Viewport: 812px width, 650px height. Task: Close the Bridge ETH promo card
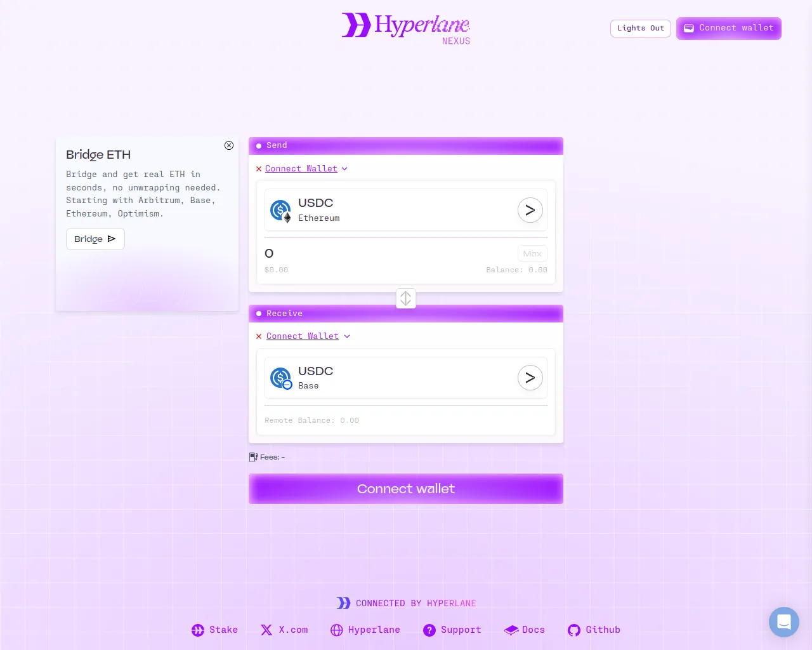point(229,145)
